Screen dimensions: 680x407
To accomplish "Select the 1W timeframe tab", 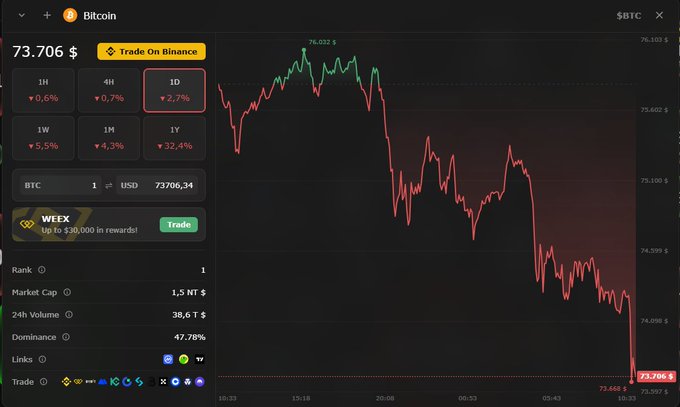I will click(43, 138).
